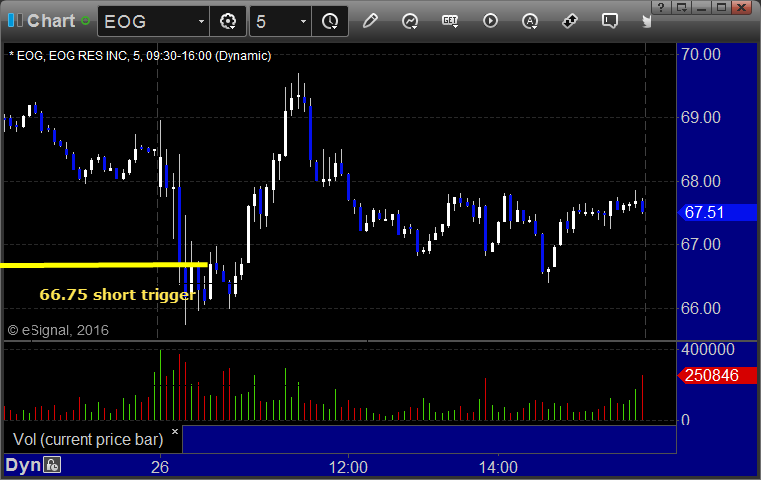Click the Vol (current price bar) label
Image resolution: width=761 pixels, height=480 pixels.
point(88,439)
